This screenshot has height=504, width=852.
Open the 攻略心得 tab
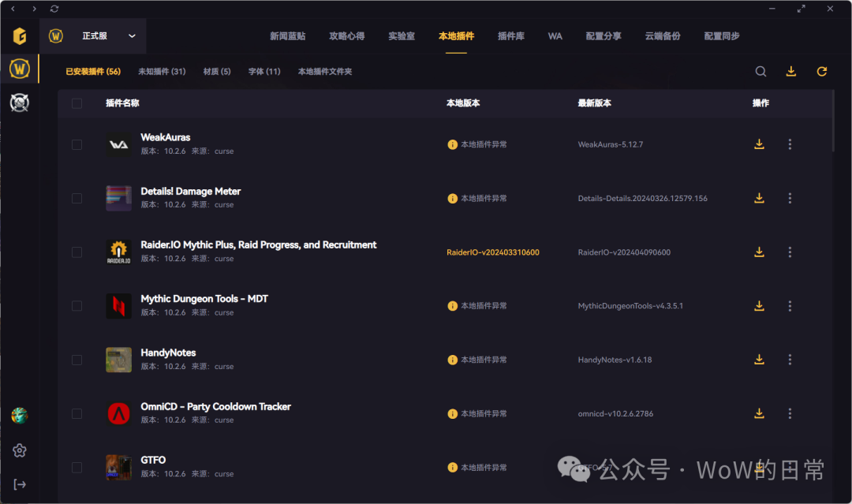[346, 35]
